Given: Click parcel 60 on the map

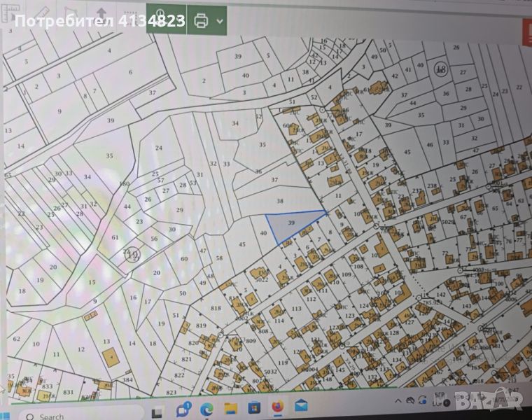Looking at the screenshot, I should coord(184,259).
